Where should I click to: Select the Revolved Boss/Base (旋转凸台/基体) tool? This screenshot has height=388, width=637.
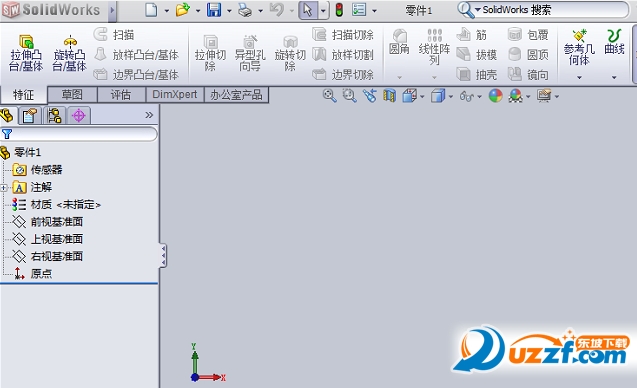pyautogui.click(x=69, y=53)
